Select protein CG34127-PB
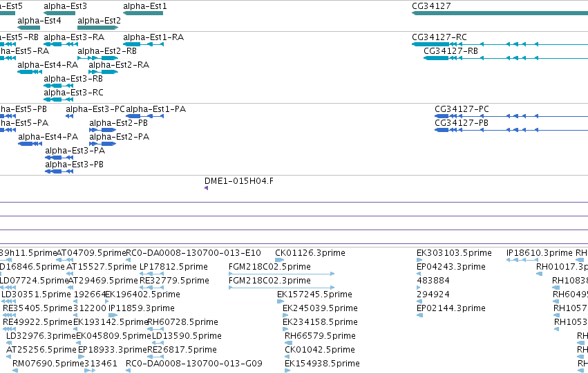 click(x=462, y=123)
